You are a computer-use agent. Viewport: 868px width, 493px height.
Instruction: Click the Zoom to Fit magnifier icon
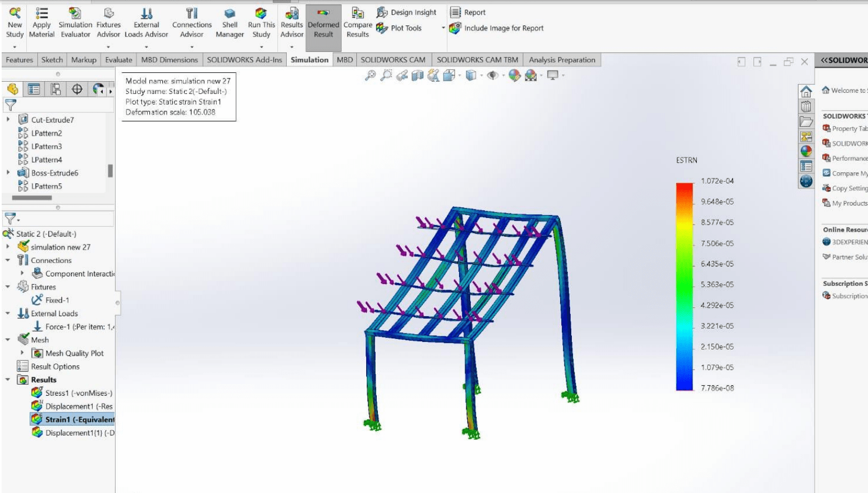coord(370,76)
